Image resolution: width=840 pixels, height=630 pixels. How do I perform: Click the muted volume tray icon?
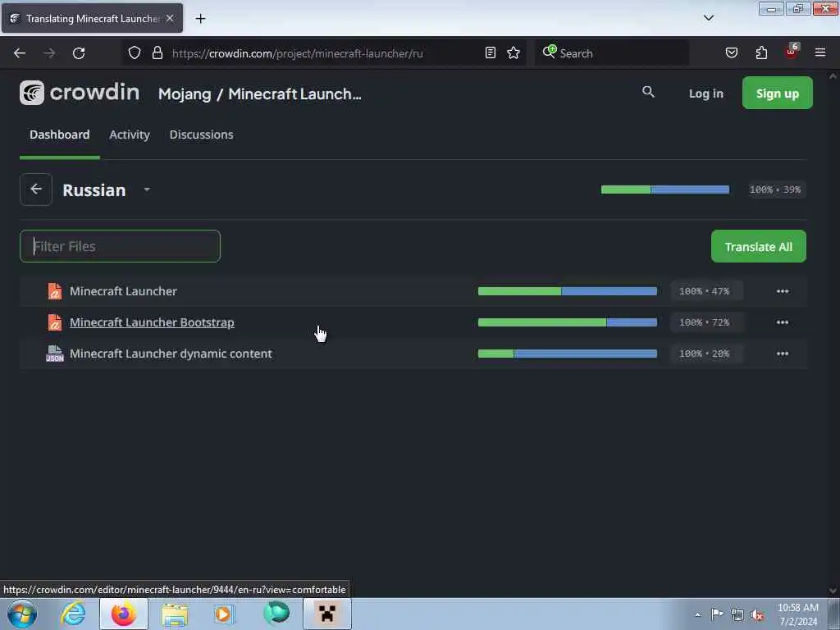757,614
